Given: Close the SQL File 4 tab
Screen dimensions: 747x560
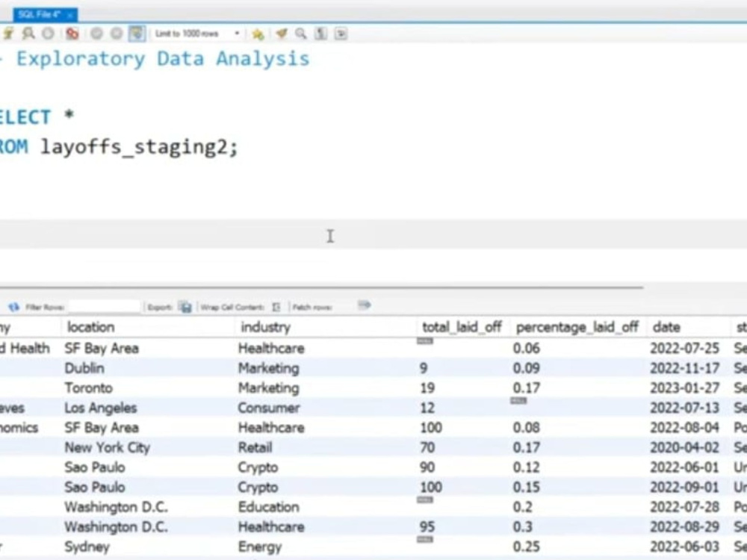Looking at the screenshot, I should click(x=70, y=15).
